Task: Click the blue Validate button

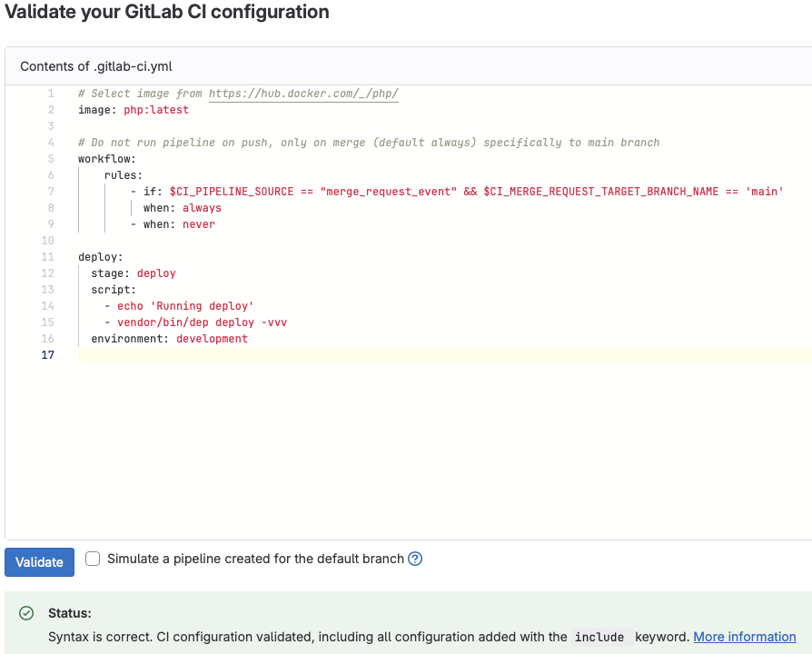Action: tap(39, 561)
